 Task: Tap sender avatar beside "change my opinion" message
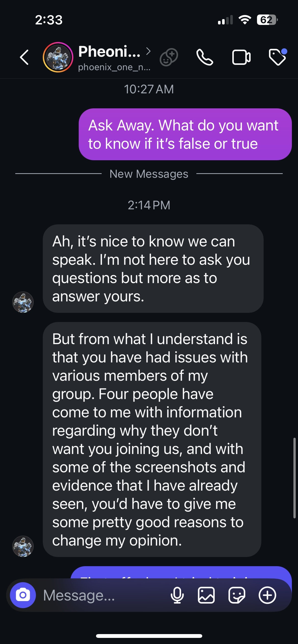coord(23,546)
